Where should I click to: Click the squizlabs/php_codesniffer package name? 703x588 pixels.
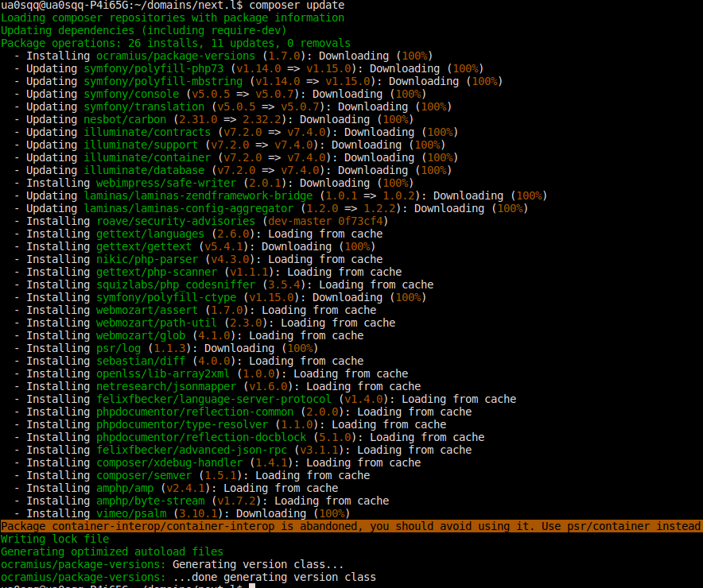pos(176,284)
